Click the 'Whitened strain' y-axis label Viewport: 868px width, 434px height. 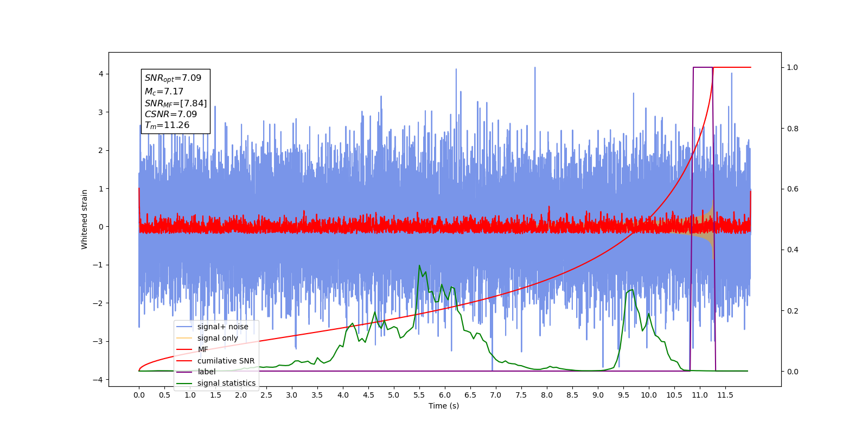[85, 219]
